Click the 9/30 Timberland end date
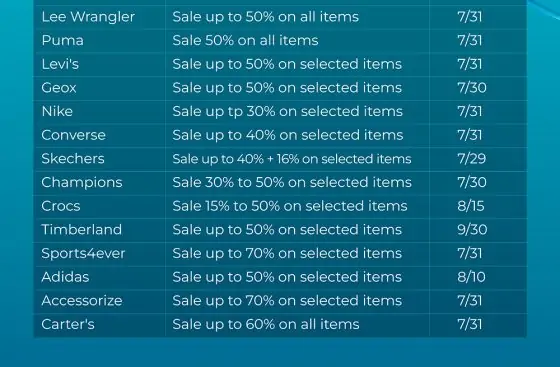 (472, 230)
